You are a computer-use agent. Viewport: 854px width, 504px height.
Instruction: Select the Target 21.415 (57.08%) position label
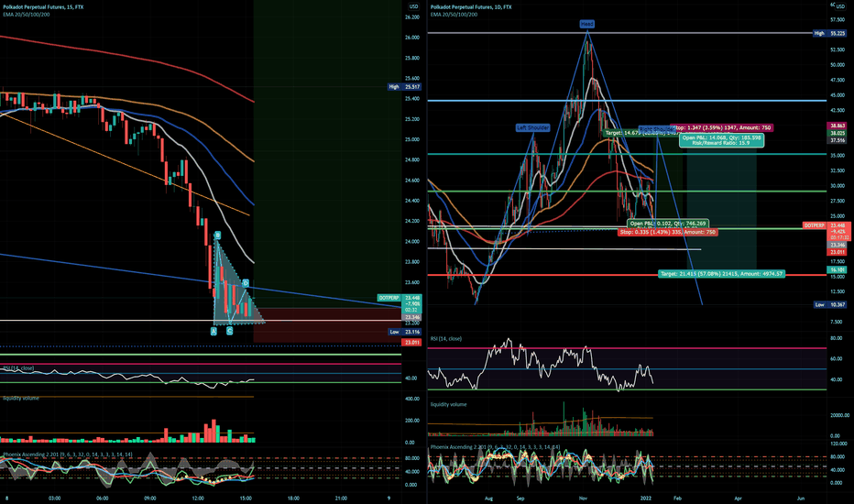coord(721,273)
